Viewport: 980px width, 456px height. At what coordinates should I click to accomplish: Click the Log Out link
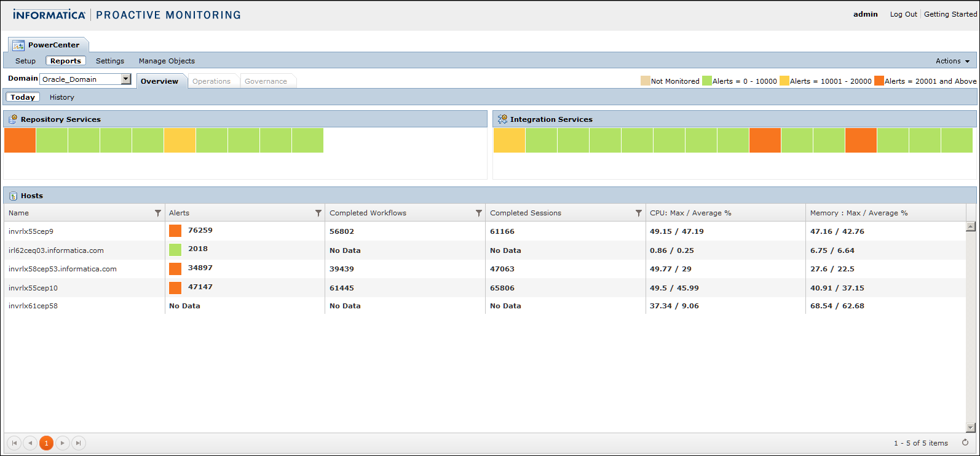tap(903, 14)
